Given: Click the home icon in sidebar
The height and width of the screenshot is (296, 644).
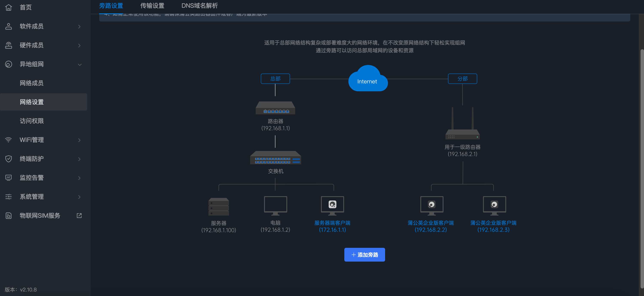Looking at the screenshot, I should [9, 7].
